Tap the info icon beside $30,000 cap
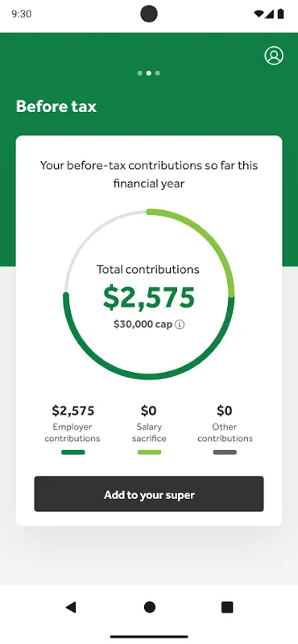The height and width of the screenshot is (644, 298). tap(180, 324)
